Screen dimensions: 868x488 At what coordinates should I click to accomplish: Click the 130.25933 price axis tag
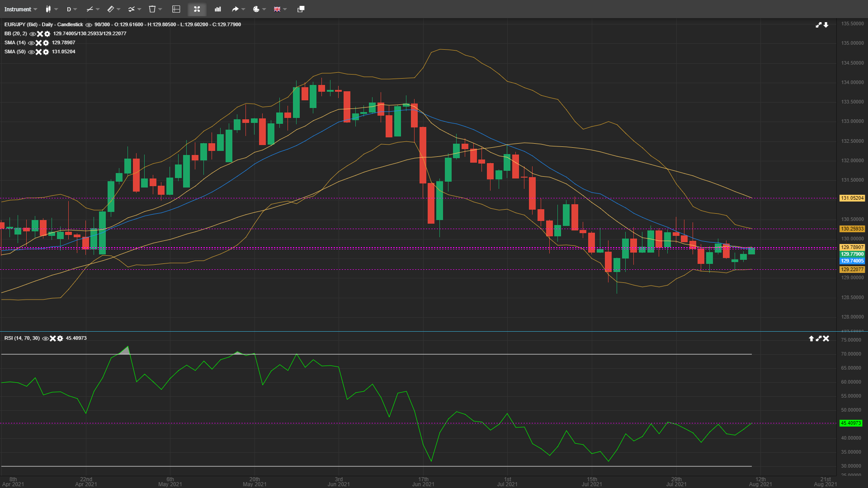[852, 229]
